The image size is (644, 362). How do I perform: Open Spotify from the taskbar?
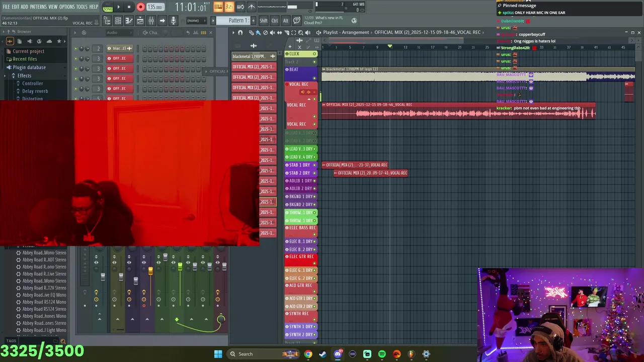(x=382, y=354)
